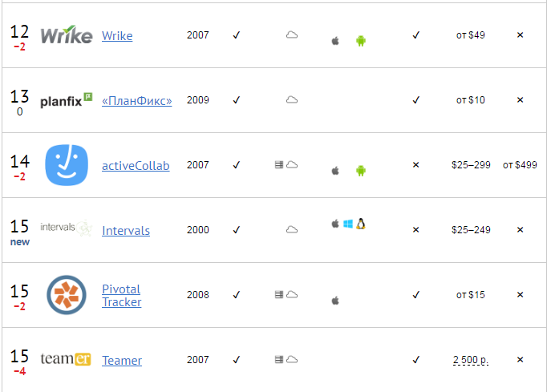Click the 2 500 р. price in Teamer row
The height and width of the screenshot is (392, 551).
coord(470,360)
